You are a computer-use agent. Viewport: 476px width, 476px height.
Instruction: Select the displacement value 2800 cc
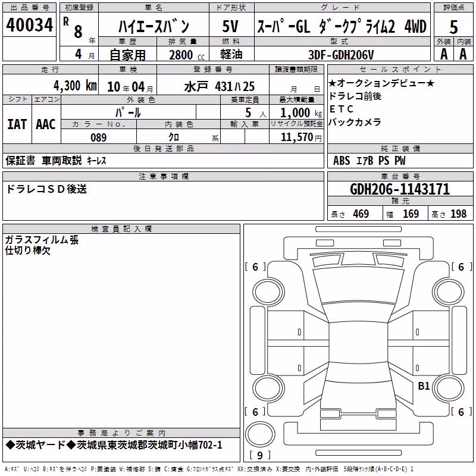point(187,55)
